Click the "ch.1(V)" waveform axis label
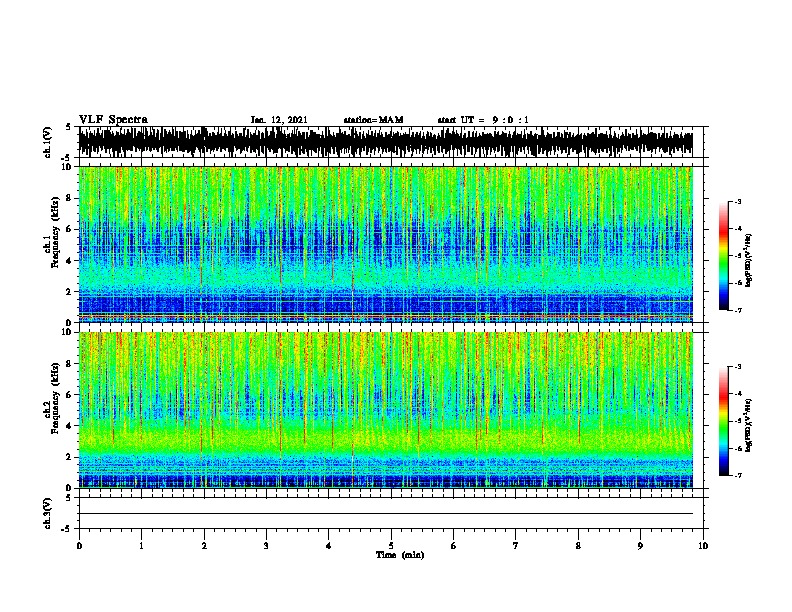Viewport: 792px width, 612px height. point(47,142)
